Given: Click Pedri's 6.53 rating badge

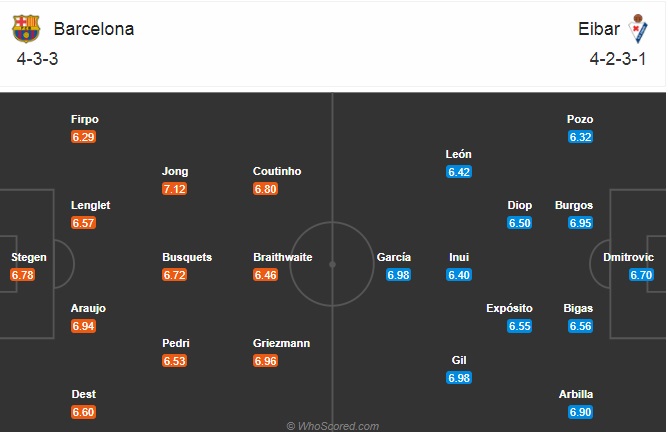Looking at the screenshot, I should 174,361.
